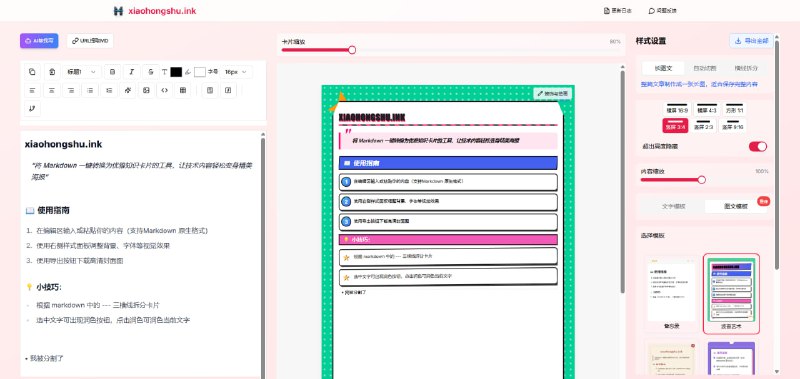Click the URL import button
The height and width of the screenshot is (379, 800).
90,41
